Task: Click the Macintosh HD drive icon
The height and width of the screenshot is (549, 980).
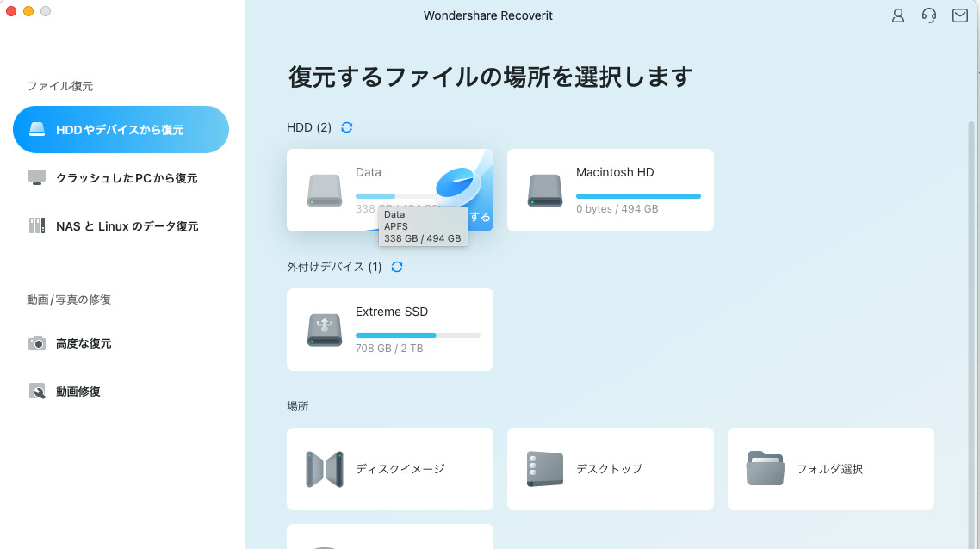Action: point(545,190)
